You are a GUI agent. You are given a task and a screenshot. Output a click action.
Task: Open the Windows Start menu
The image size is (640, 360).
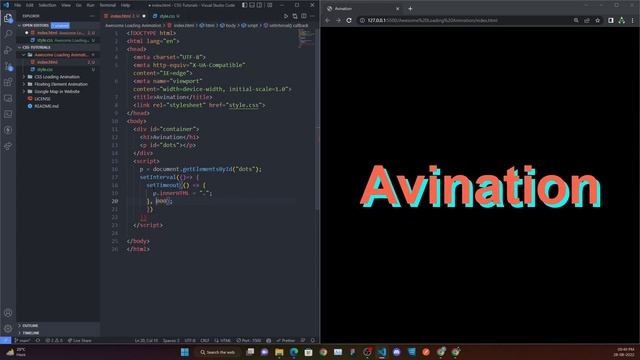pyautogui.click(x=184, y=352)
